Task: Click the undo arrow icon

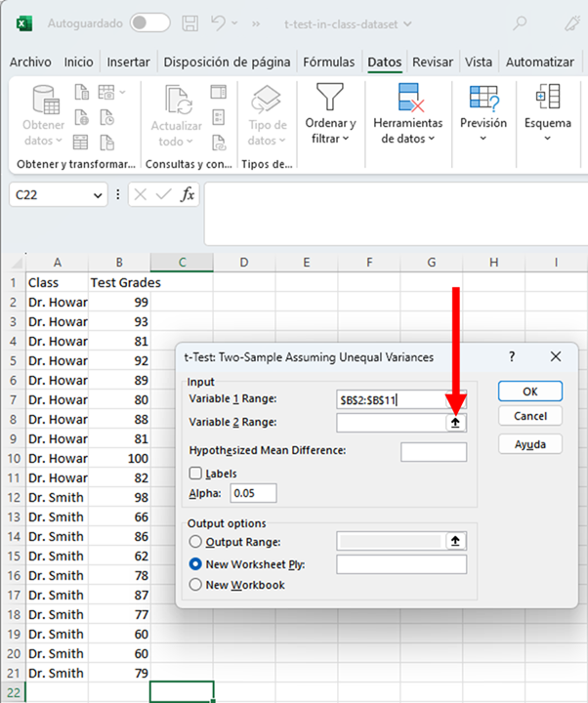Action: point(221,22)
